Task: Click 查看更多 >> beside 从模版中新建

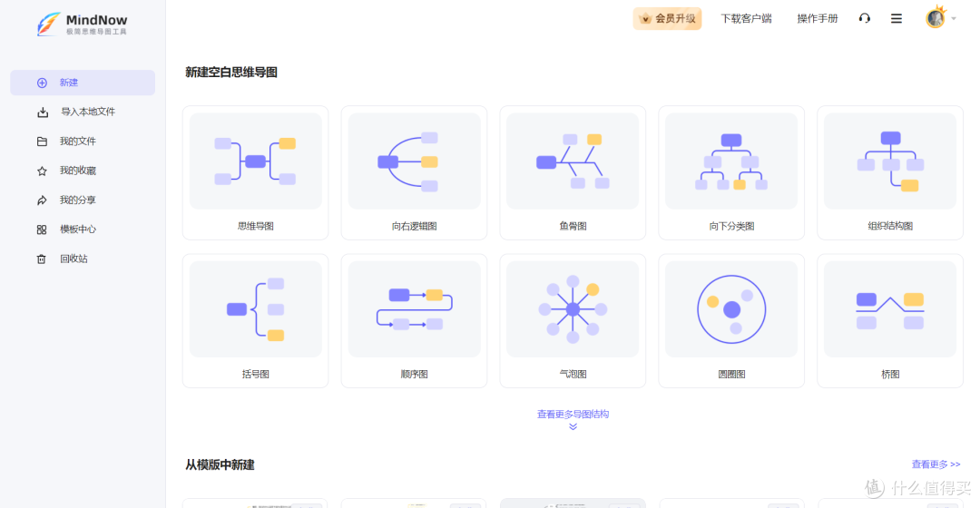Action: click(936, 464)
